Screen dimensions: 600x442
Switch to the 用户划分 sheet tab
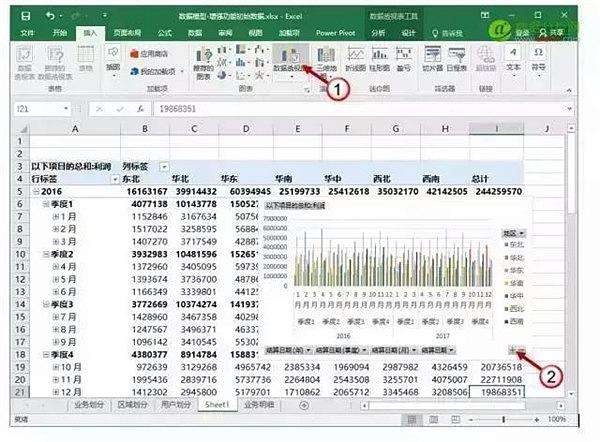(176, 405)
